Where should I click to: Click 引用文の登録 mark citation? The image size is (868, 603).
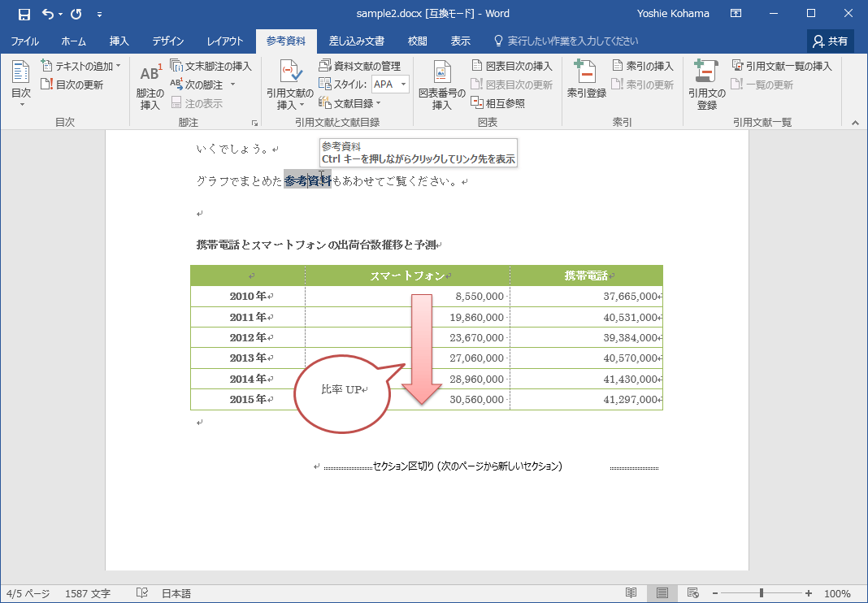click(706, 85)
